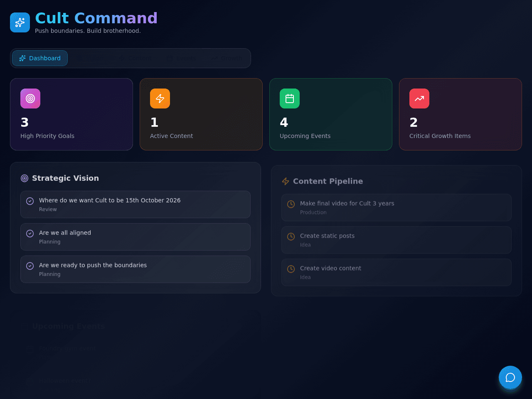Image resolution: width=532 pixels, height=399 pixels.
Task: Open the Cult Command title link
Action: pos(96,18)
